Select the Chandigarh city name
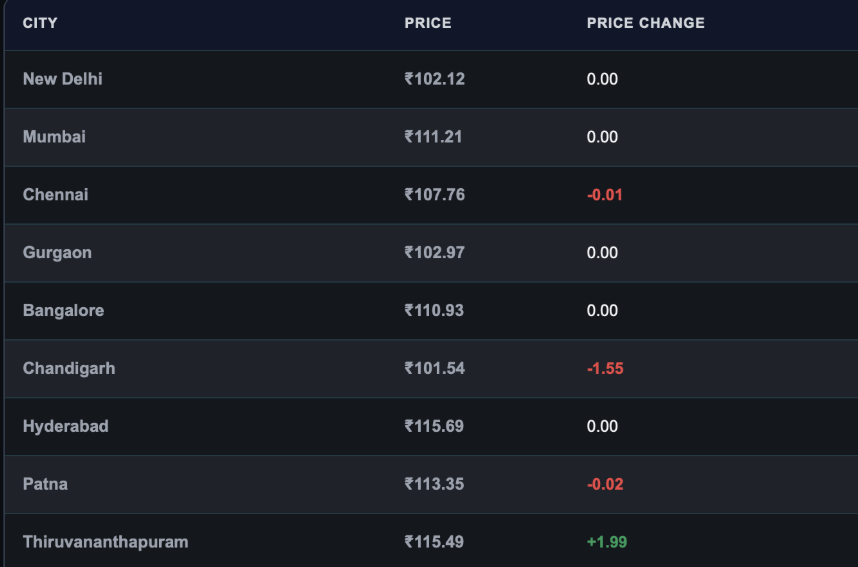Image resolution: width=858 pixels, height=567 pixels. [69, 368]
